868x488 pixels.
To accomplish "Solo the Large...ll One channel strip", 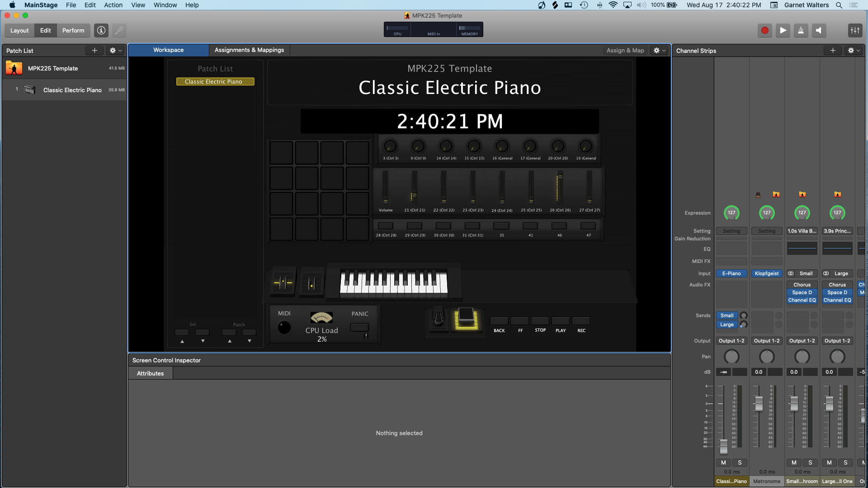I will point(845,463).
